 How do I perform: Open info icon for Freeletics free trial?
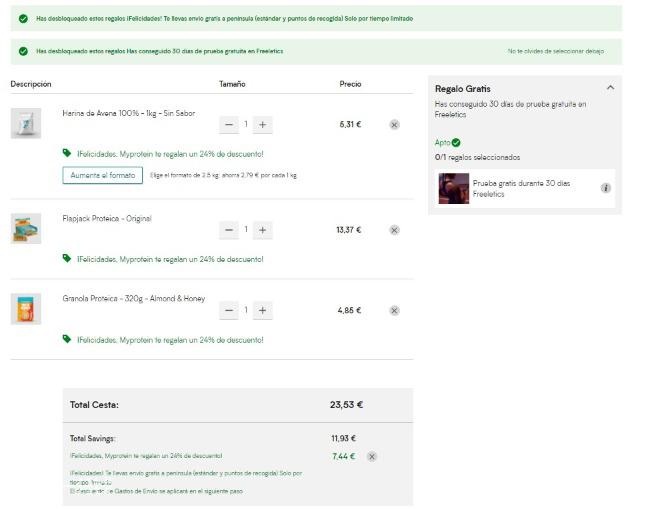(606, 188)
